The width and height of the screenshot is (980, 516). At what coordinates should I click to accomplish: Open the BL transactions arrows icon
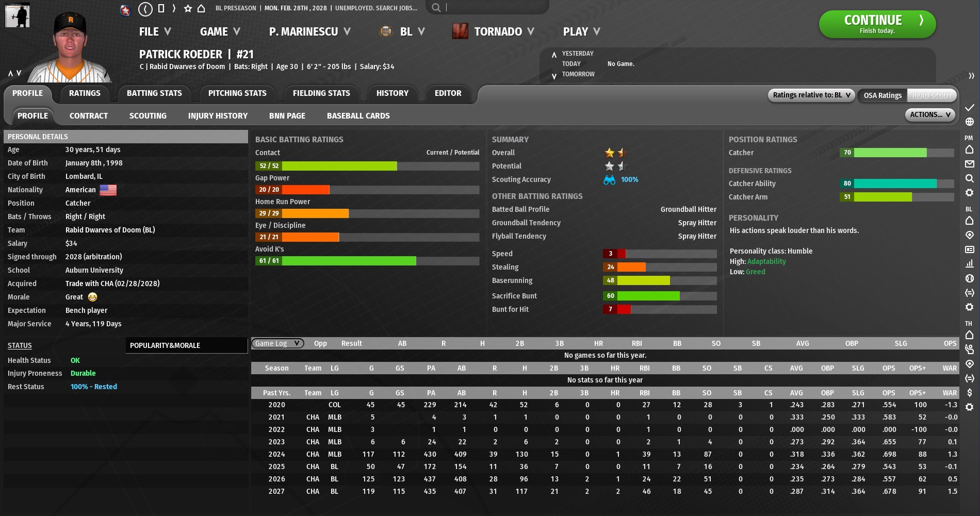tap(970, 293)
